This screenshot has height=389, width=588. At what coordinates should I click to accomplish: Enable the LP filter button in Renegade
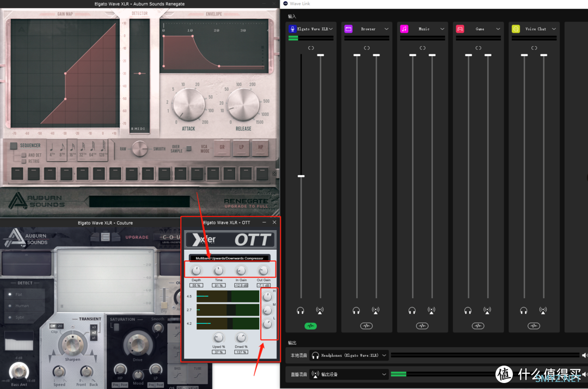tap(242, 147)
